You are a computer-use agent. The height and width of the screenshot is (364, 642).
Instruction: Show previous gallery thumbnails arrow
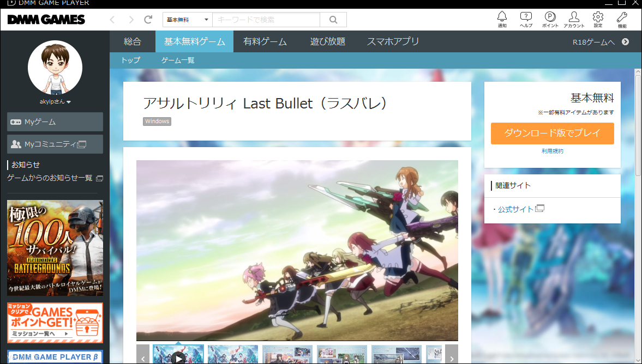(x=143, y=355)
